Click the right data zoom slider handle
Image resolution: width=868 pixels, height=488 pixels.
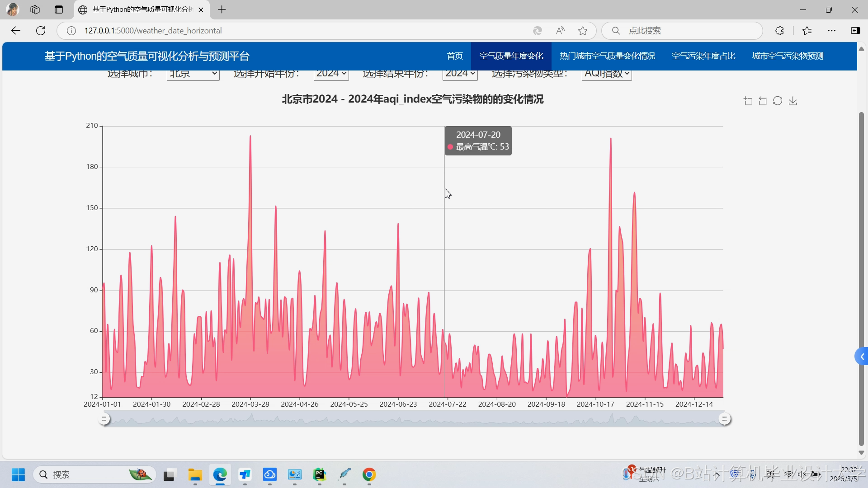coord(724,419)
